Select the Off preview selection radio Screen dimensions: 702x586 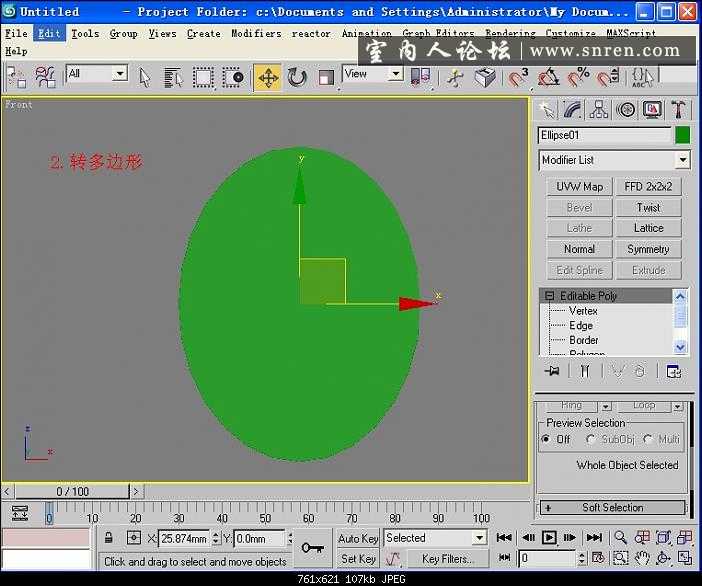pos(546,439)
